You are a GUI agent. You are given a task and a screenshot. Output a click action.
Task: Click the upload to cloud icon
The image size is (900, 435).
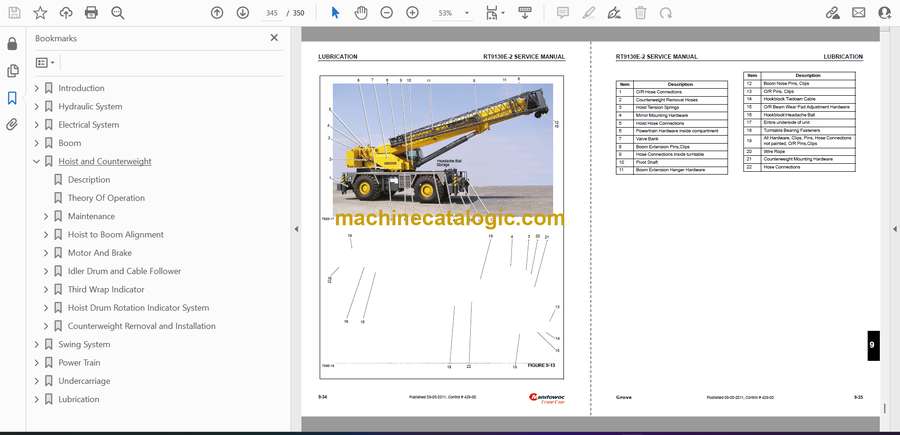(x=66, y=13)
